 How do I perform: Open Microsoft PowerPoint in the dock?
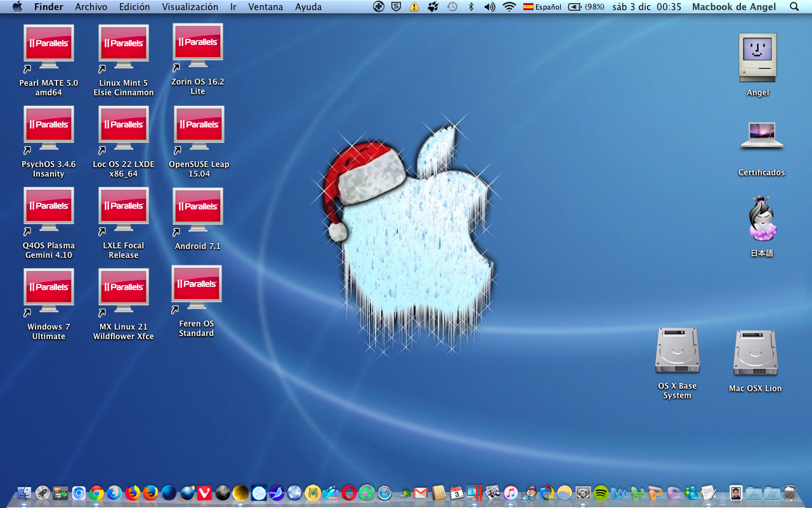(x=655, y=493)
